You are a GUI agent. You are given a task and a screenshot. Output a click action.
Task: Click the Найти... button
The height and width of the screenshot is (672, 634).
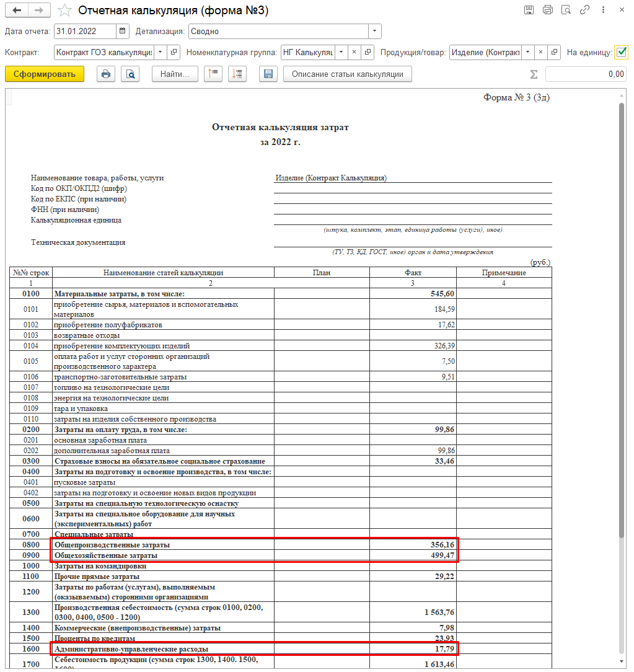point(175,74)
